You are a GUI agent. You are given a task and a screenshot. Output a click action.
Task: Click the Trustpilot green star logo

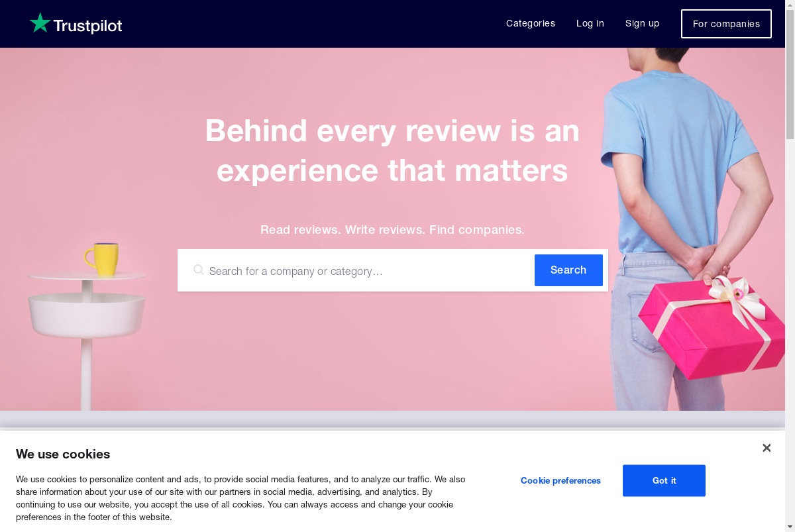[40, 23]
